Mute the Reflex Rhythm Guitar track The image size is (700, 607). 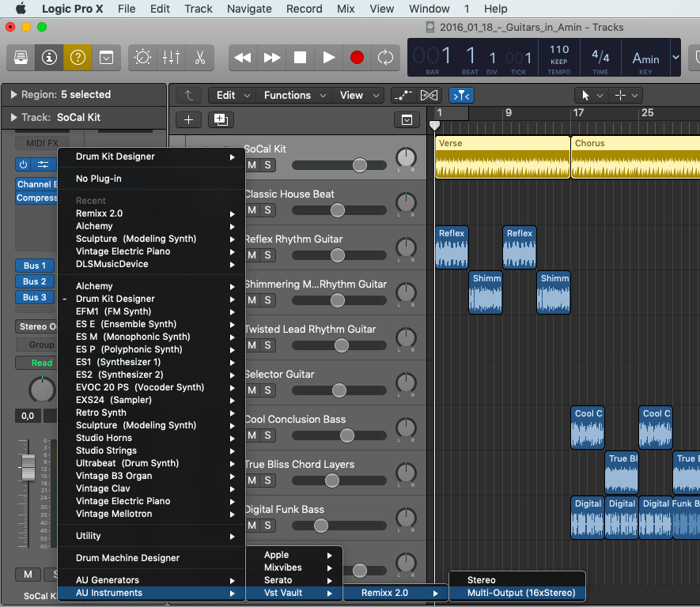(252, 255)
